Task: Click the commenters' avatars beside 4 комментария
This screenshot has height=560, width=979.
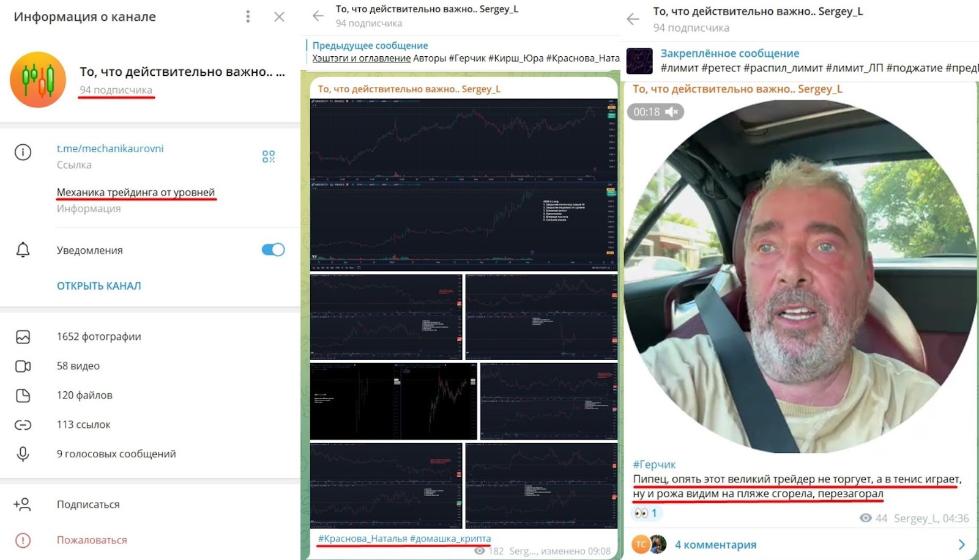Action: pos(649,544)
